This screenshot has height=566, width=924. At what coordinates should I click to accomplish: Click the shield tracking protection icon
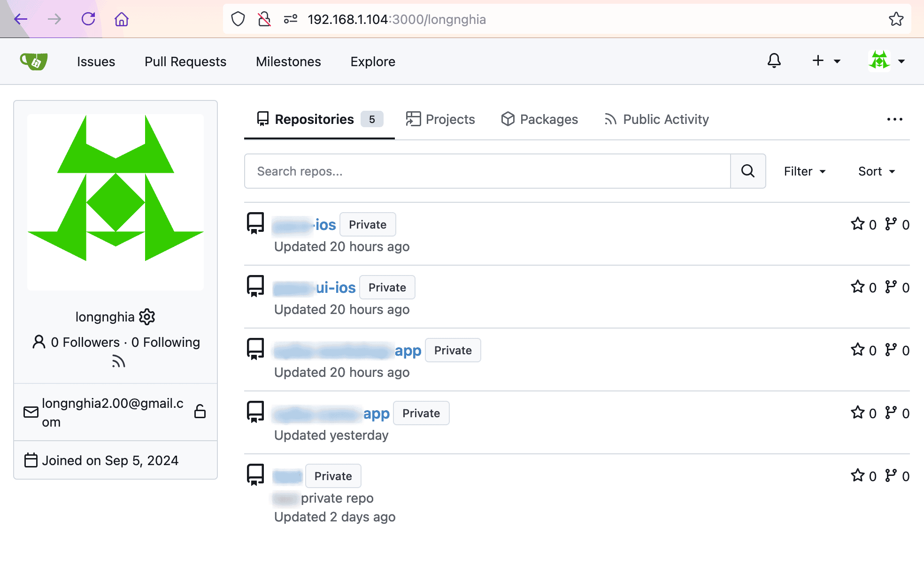[x=238, y=19]
